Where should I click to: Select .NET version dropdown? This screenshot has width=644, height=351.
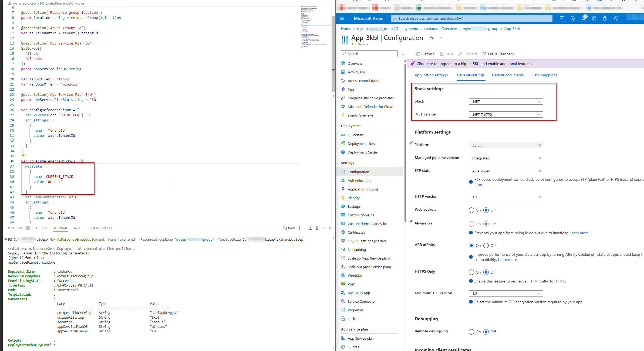[x=505, y=114]
